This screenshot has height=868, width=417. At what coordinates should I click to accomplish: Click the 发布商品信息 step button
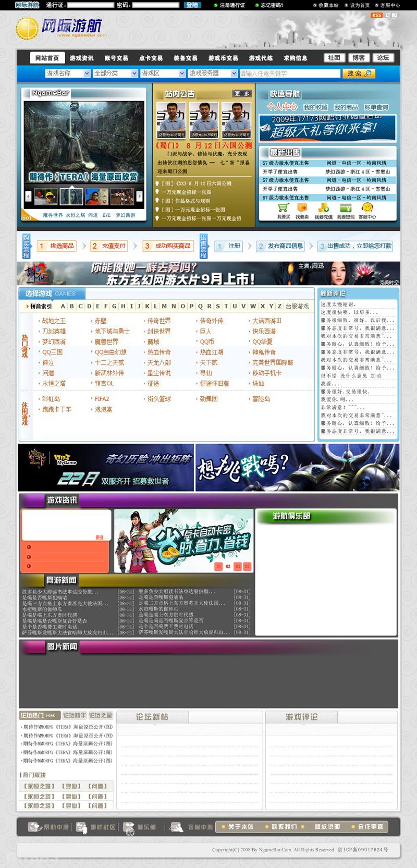(x=281, y=246)
